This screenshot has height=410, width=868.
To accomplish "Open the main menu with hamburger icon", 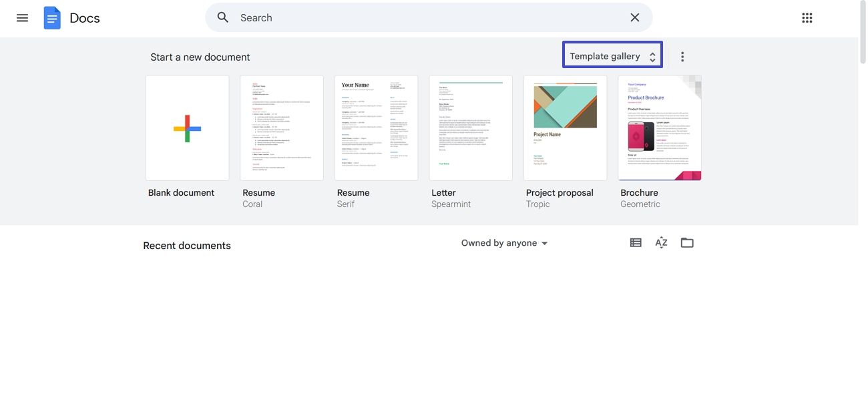I will click(x=22, y=17).
